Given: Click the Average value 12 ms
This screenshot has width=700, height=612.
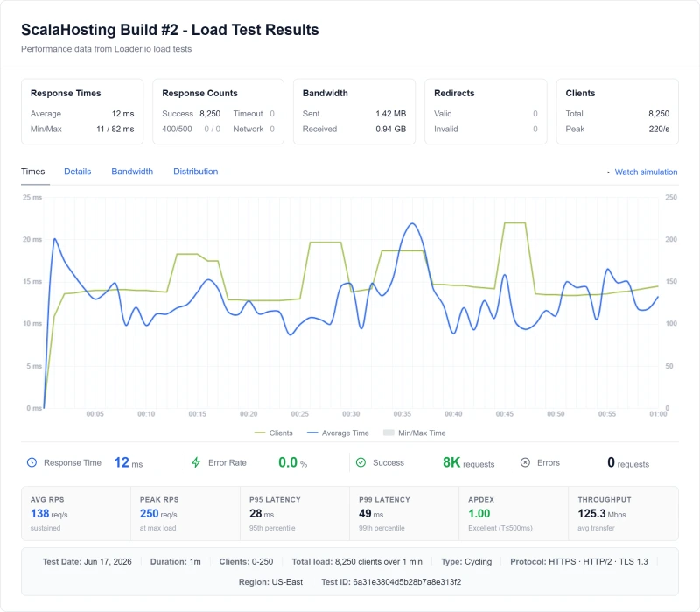Looking at the screenshot, I should tap(122, 114).
